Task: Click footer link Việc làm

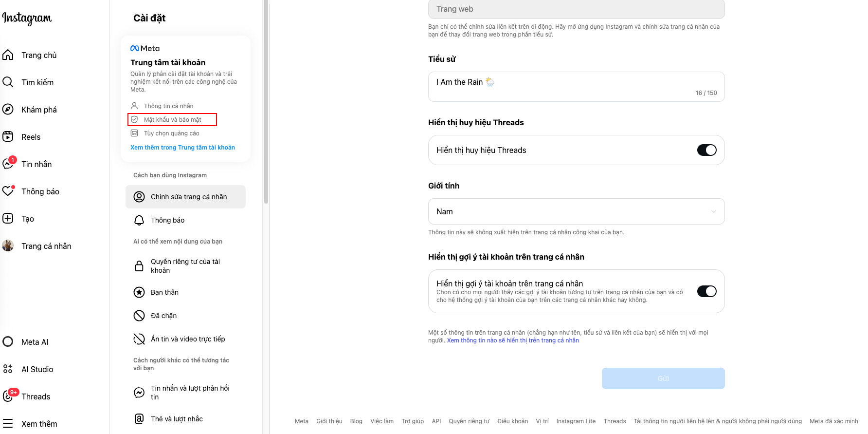Action: [382, 421]
